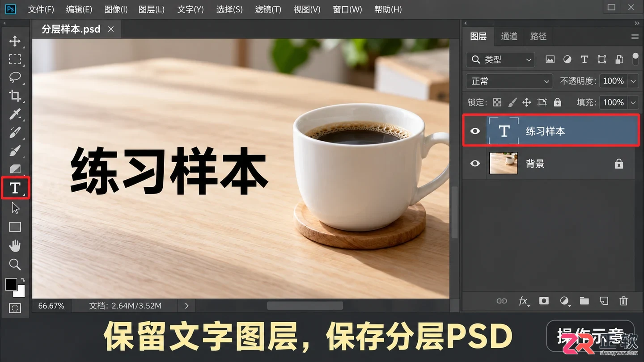Image resolution: width=644 pixels, height=362 pixels.
Task: Create a new layer
Action: [x=604, y=301]
